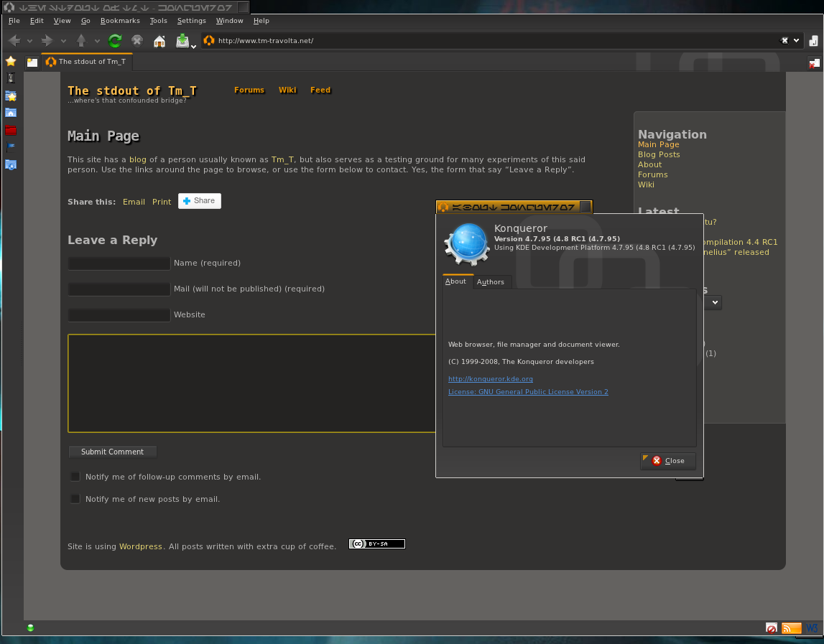Click the Website input field

point(119,314)
